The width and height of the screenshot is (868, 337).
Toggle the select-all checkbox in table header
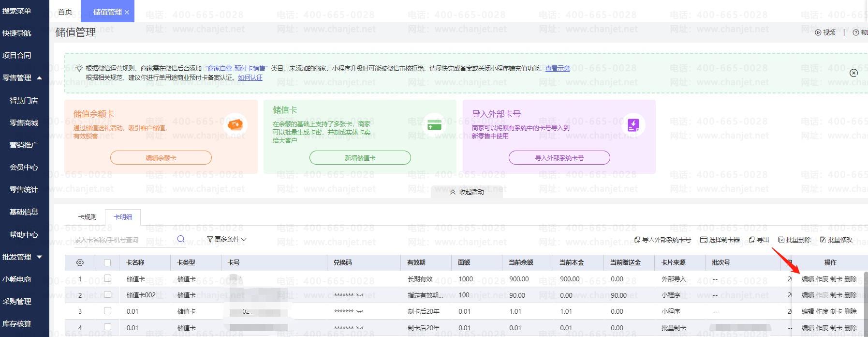click(107, 262)
